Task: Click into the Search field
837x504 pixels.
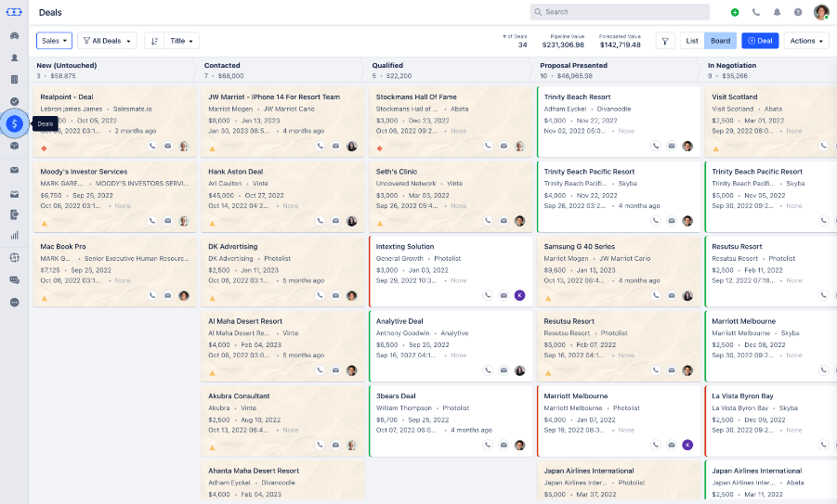Action: [620, 12]
